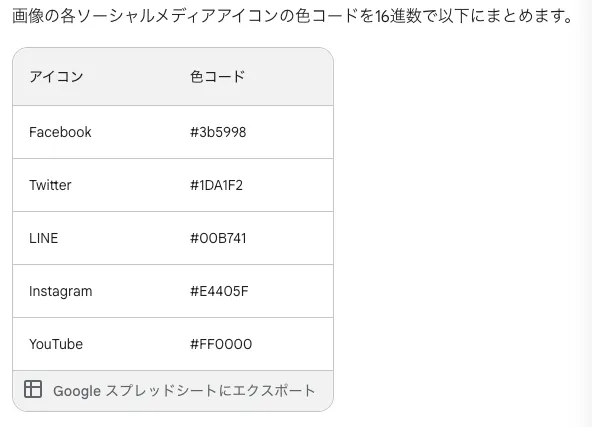The image size is (592, 427).
Task: Click the intro sentence about 16進数
Action: 293,16
